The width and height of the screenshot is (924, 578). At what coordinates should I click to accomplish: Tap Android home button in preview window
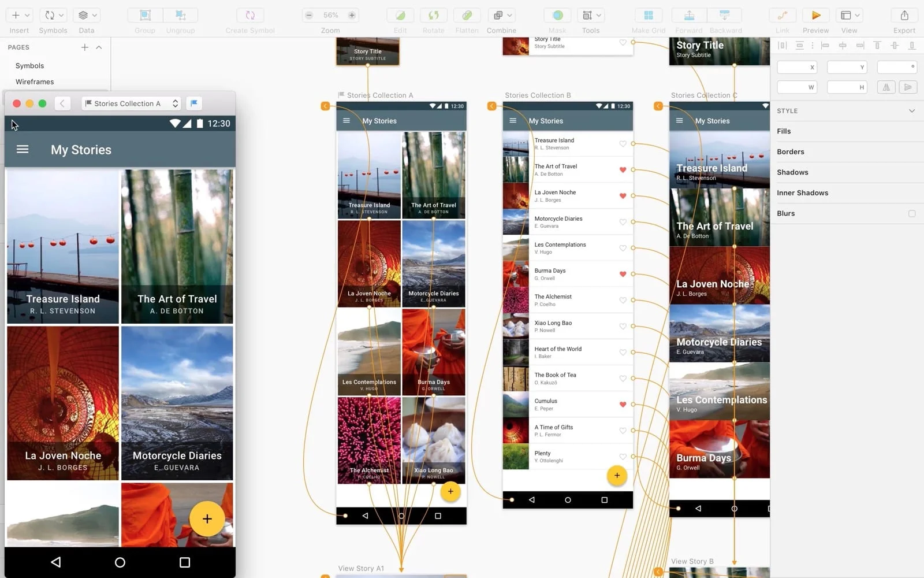120,562
